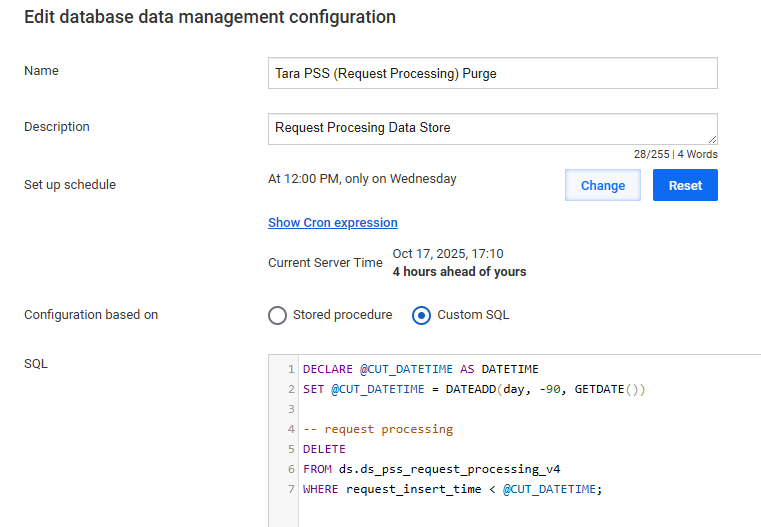Image resolution: width=761 pixels, height=527 pixels.
Task: Click the 'Configuration based on' label
Action: [91, 315]
